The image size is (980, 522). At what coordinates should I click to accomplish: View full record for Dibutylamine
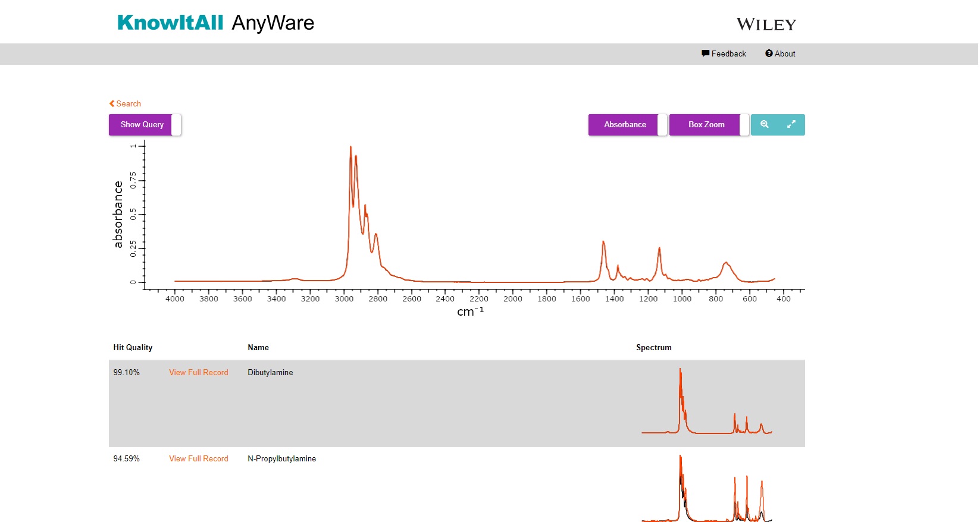[x=198, y=372]
